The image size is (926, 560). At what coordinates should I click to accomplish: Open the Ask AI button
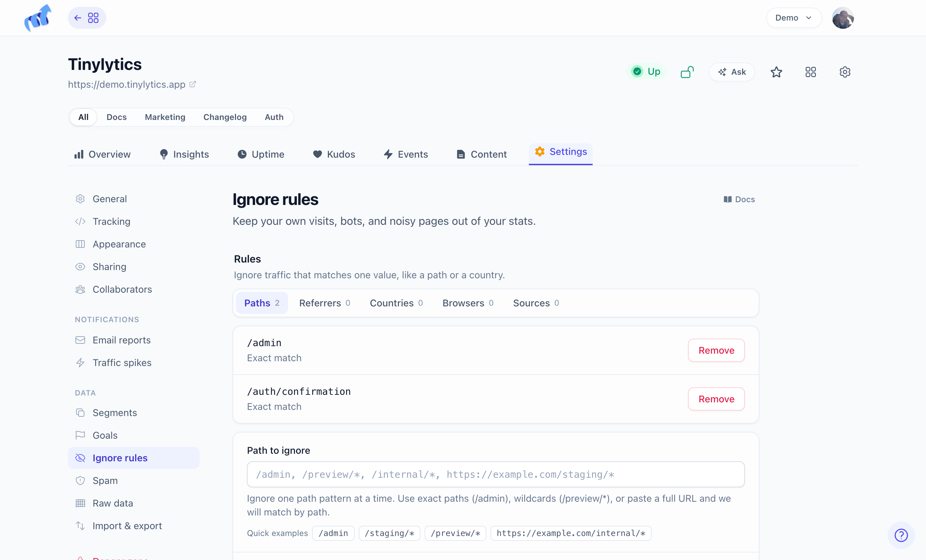click(x=731, y=72)
